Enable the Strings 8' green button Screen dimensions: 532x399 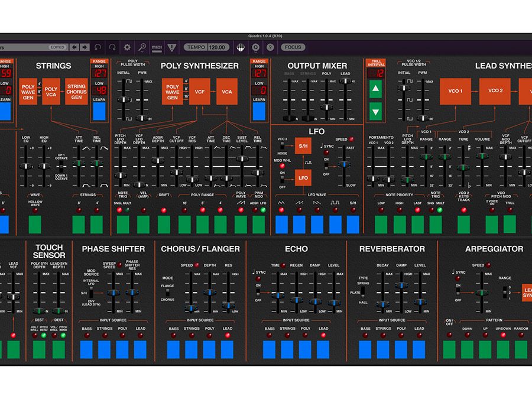[x=79, y=225]
